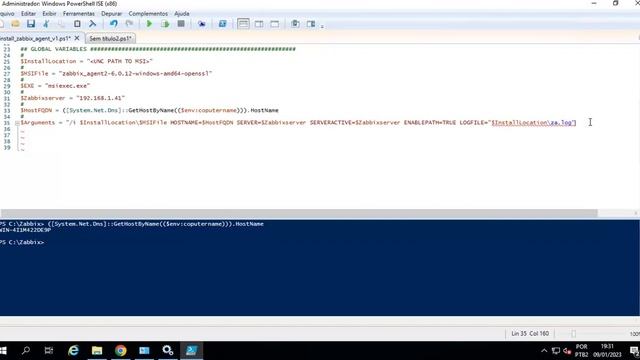The image size is (640, 360).
Task: Open a script with the folder icon
Action: point(16,24)
